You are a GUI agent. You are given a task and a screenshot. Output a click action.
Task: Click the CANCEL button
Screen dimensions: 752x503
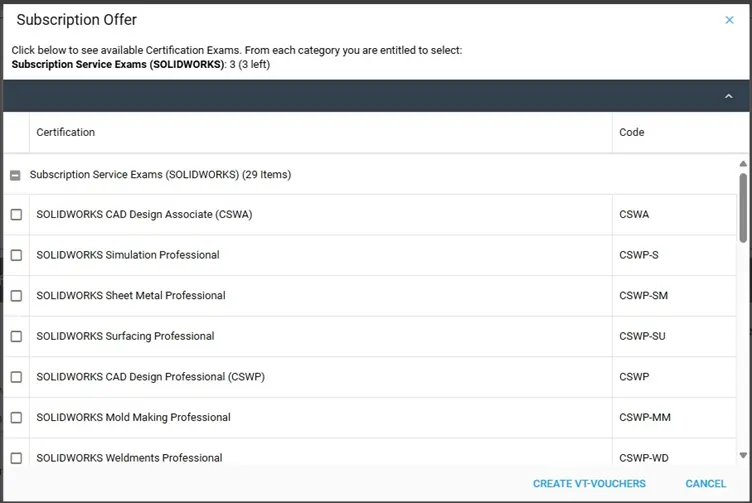[x=705, y=483]
